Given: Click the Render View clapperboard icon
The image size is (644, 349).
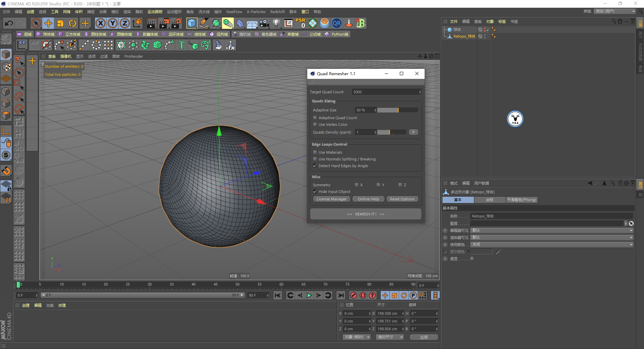Looking at the screenshot, I should point(152,23).
